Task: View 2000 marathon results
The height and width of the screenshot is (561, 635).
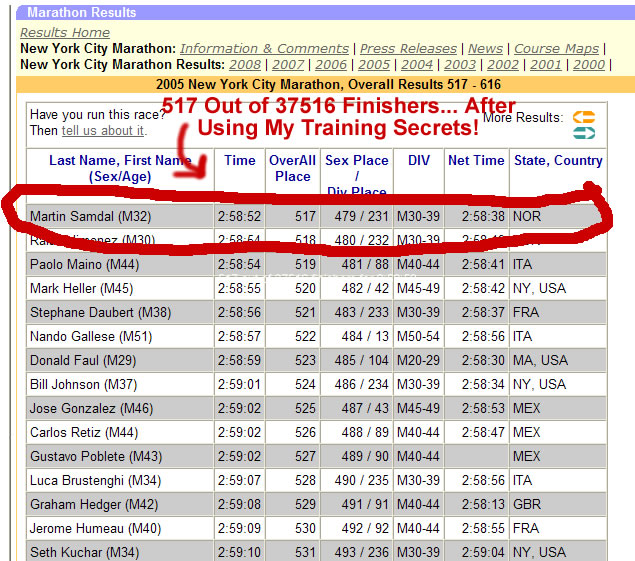Action: tap(589, 64)
